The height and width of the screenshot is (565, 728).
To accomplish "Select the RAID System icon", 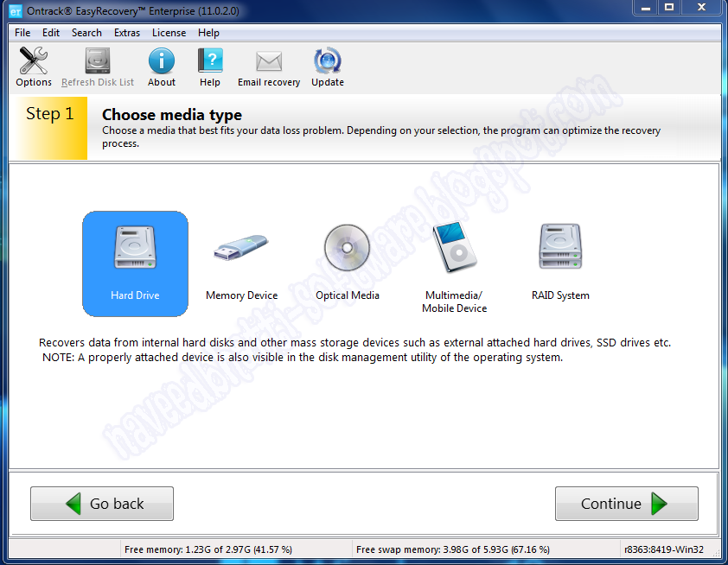I will [x=560, y=246].
